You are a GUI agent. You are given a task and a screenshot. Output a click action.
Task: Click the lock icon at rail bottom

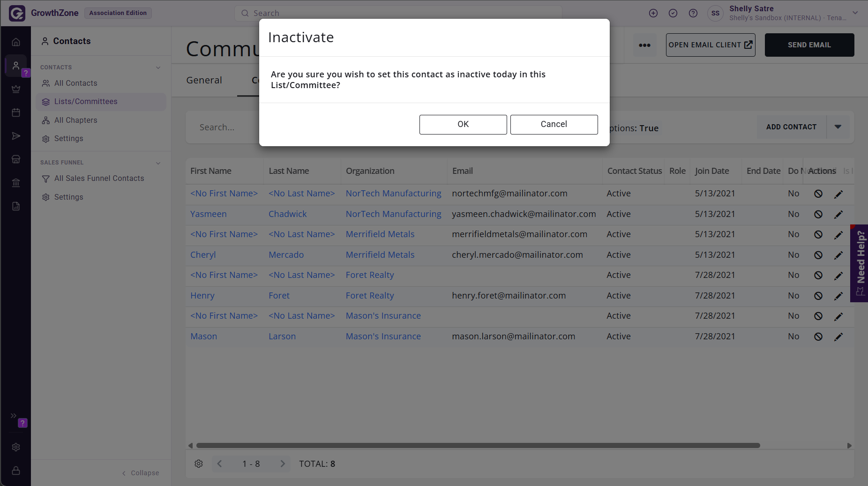16,471
